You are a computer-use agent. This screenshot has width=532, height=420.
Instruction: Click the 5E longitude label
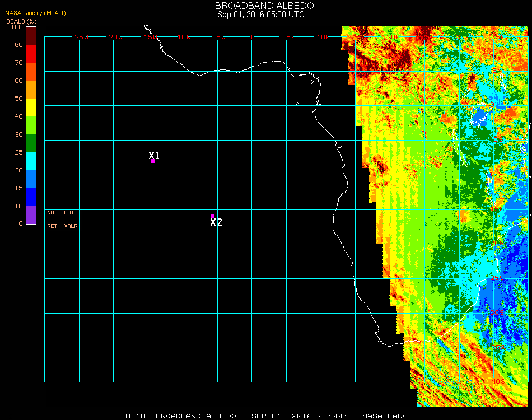coord(291,37)
